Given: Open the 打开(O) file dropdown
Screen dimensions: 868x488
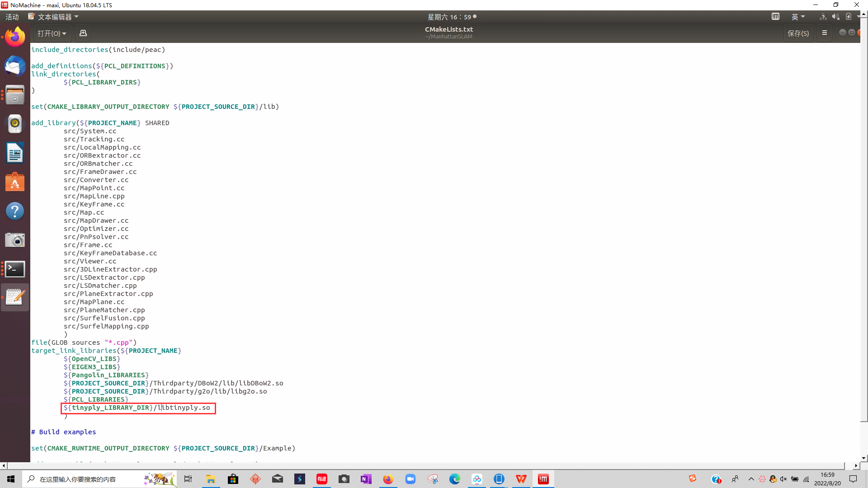Looking at the screenshot, I should tap(52, 33).
